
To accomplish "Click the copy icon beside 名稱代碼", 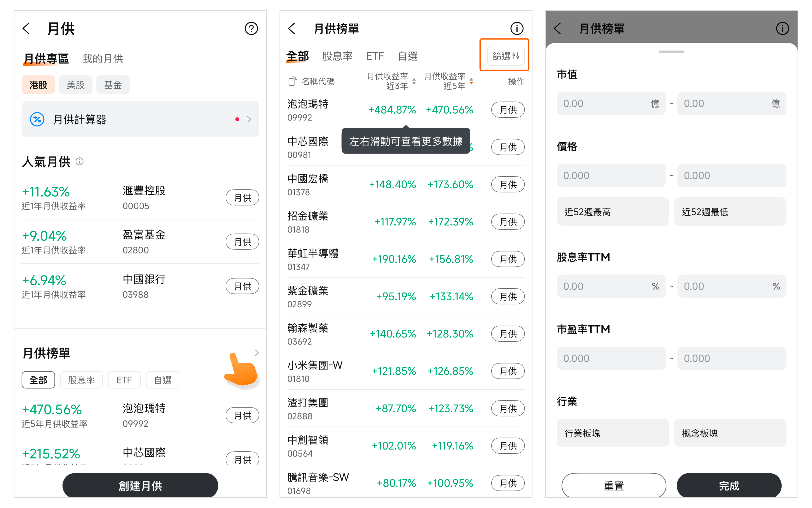I will click(292, 81).
